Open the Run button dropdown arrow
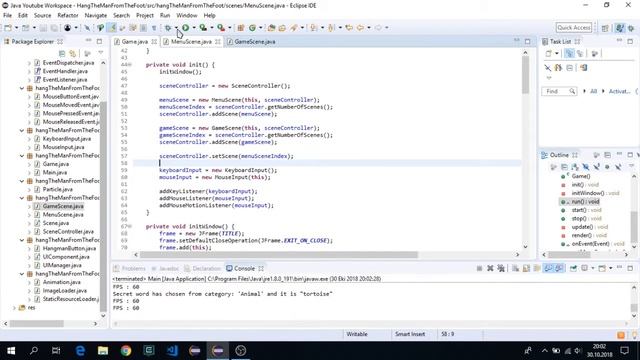Screen dimensions: 640x360 [193, 28]
